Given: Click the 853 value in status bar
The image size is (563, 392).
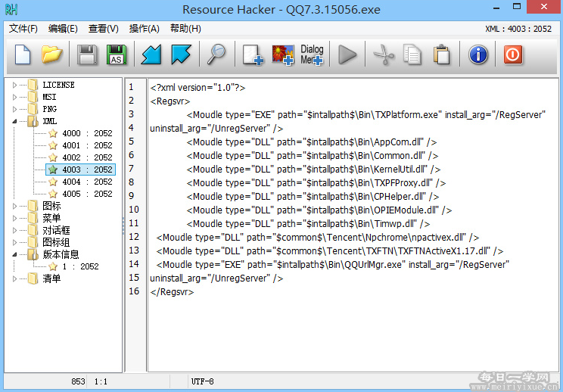Looking at the screenshot, I should (x=78, y=381).
